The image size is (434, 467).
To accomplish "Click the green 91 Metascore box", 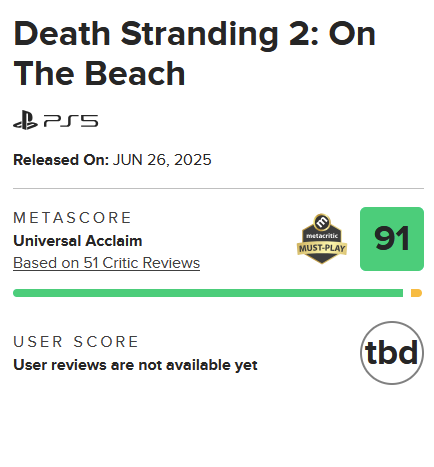I will point(392,239).
